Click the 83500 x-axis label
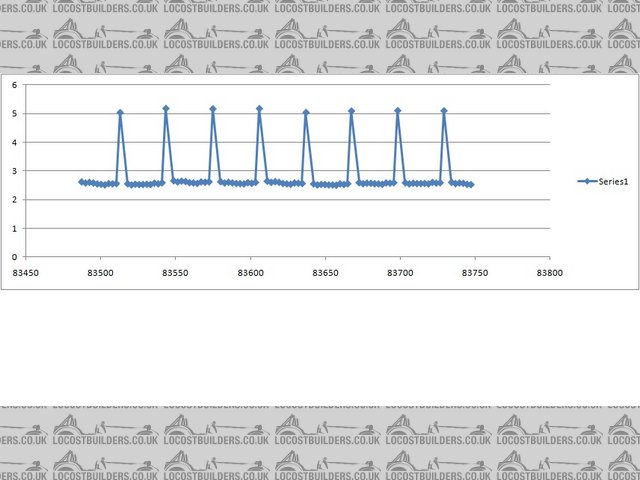Screen dimensions: 640x480 pyautogui.click(x=100, y=271)
